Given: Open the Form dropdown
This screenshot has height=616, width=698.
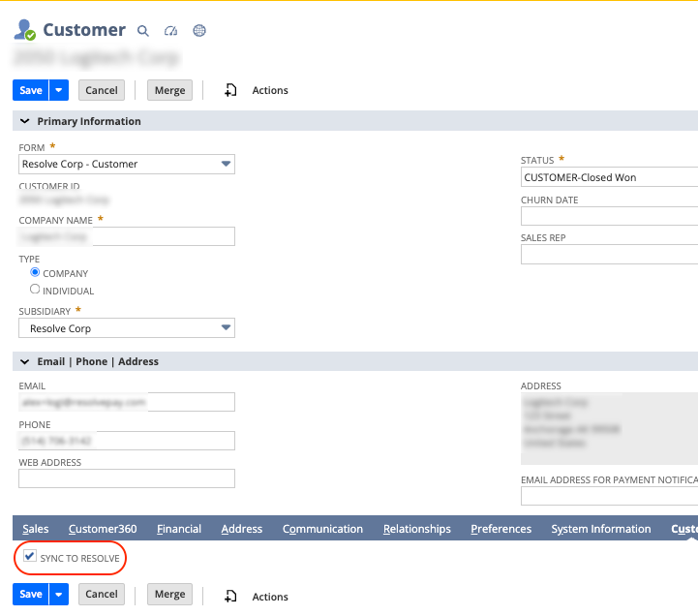Looking at the screenshot, I should coord(226,165).
